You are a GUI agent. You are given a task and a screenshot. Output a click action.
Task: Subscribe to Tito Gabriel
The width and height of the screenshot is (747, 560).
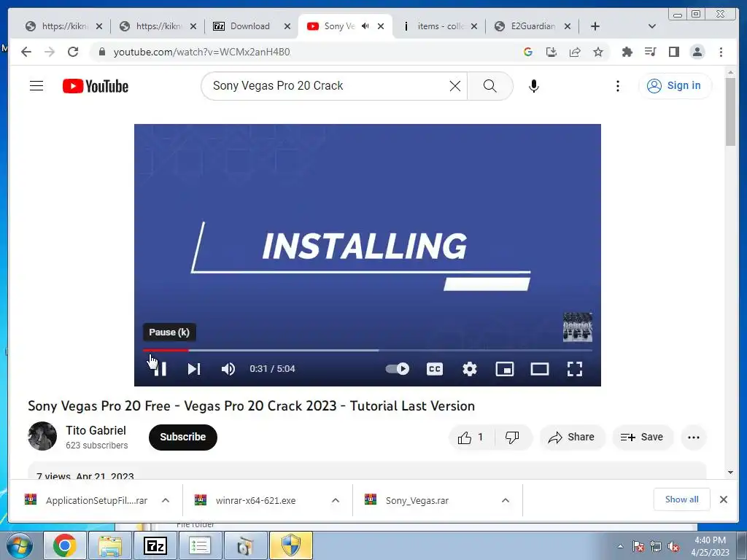click(183, 437)
